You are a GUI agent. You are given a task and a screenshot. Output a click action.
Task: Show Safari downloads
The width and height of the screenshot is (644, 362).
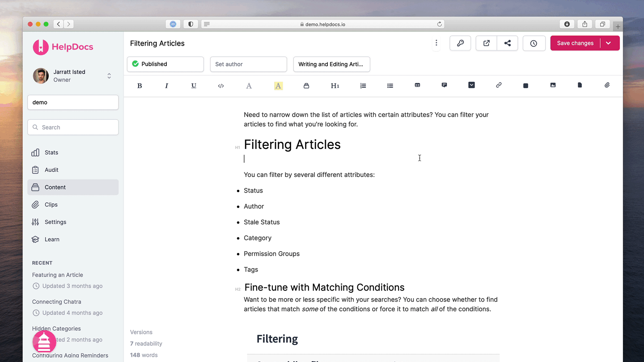(567, 24)
